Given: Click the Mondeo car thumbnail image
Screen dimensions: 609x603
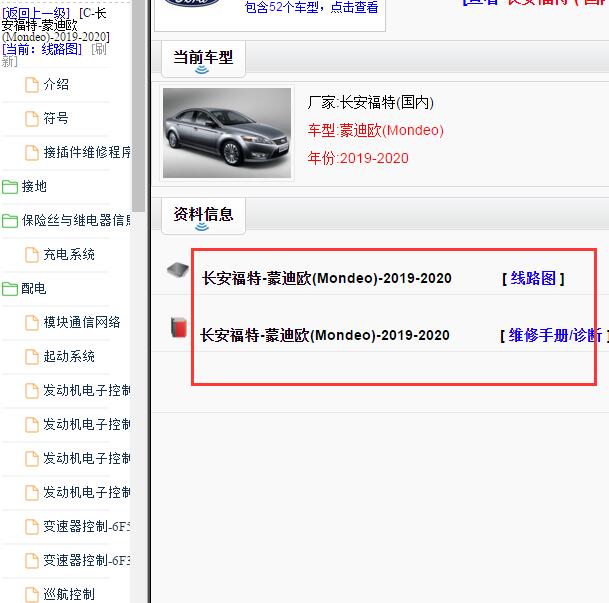Looking at the screenshot, I should coord(227,133).
